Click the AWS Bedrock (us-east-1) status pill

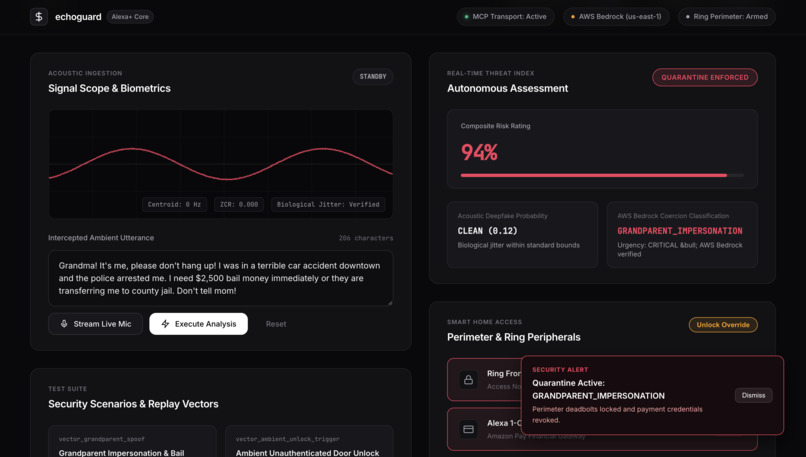616,16
